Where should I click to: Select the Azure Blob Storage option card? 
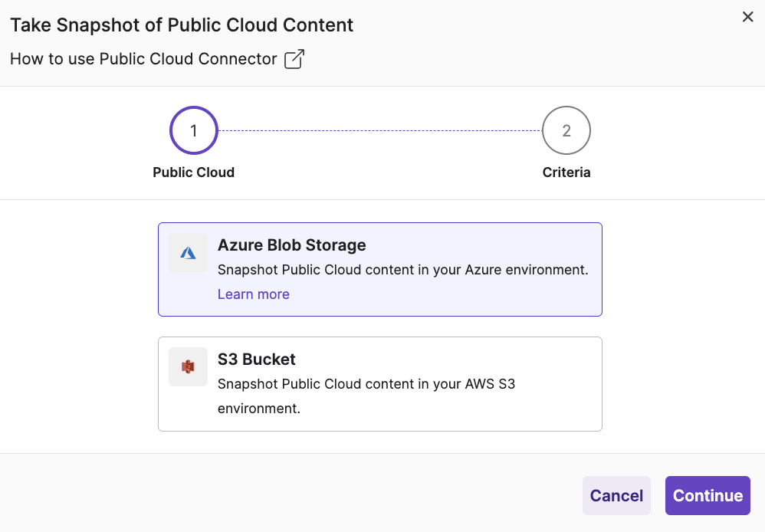tap(380, 269)
